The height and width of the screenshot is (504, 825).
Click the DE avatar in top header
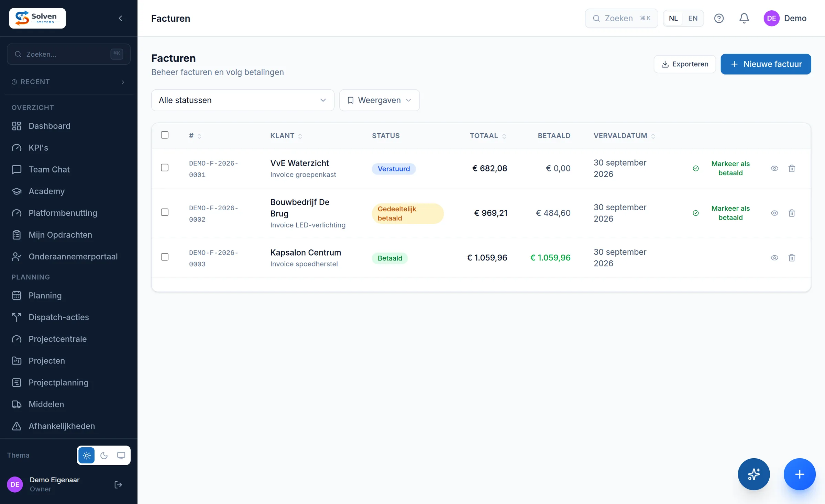pyautogui.click(x=771, y=18)
